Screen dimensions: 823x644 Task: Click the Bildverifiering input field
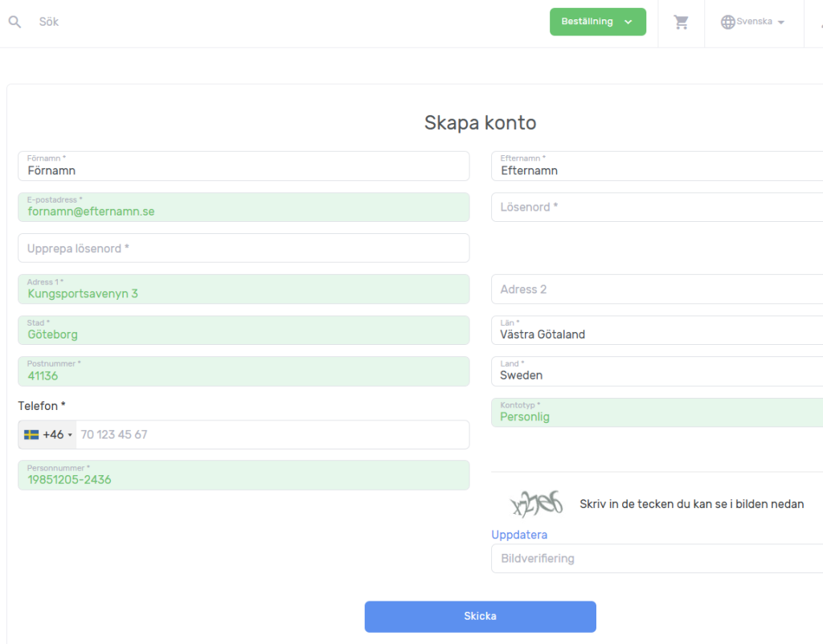click(657, 559)
